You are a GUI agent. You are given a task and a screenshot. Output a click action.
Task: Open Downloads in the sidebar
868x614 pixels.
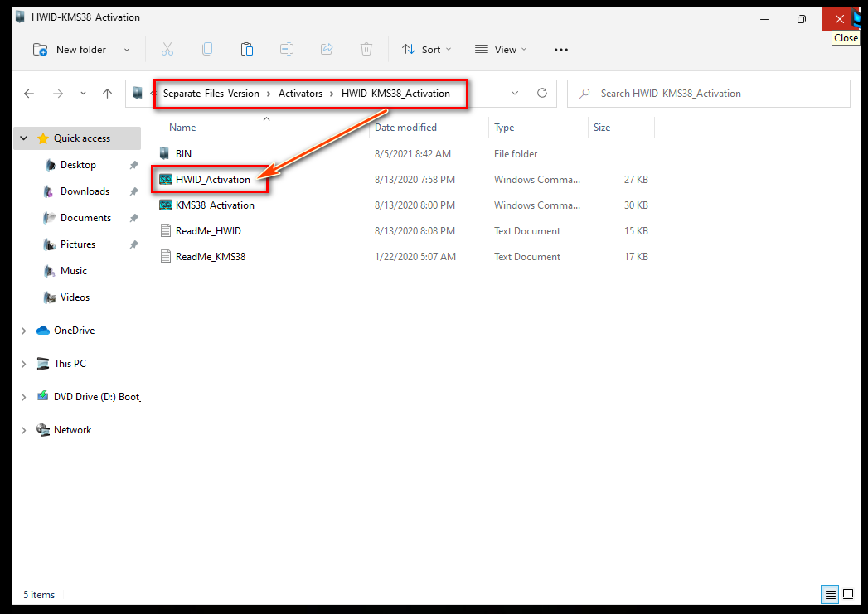point(85,191)
